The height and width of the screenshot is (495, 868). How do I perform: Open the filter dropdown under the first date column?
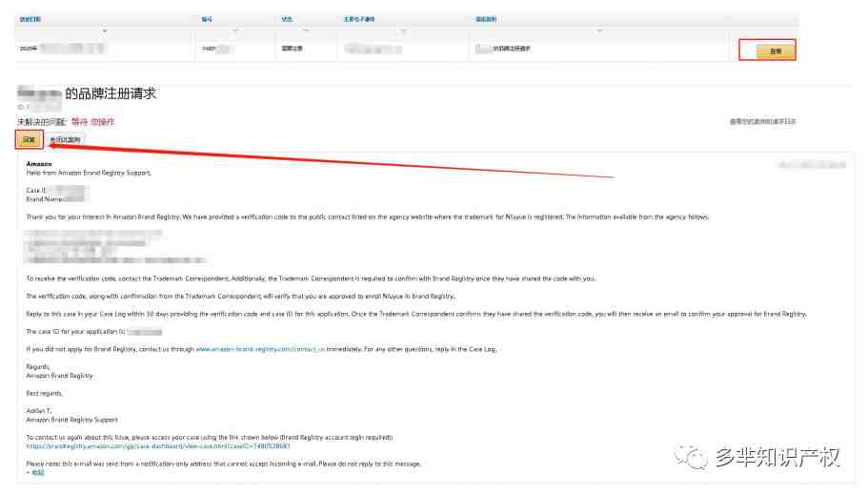pyautogui.click(x=104, y=31)
